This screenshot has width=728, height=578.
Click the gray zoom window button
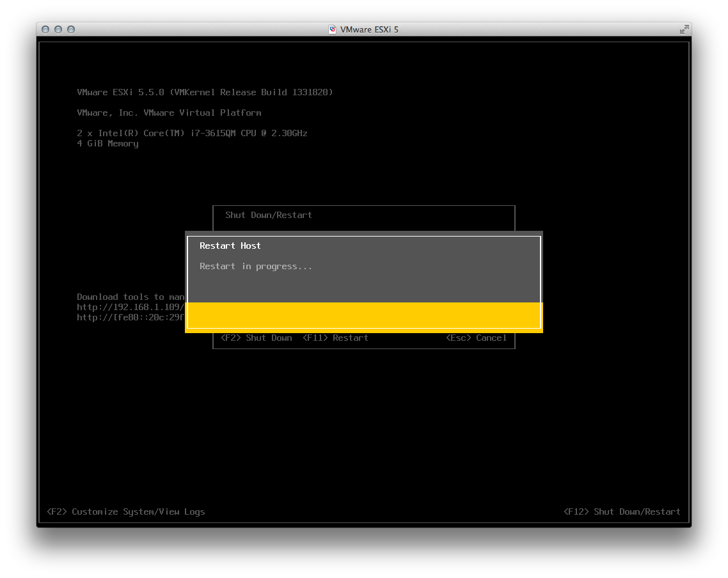[x=71, y=29]
